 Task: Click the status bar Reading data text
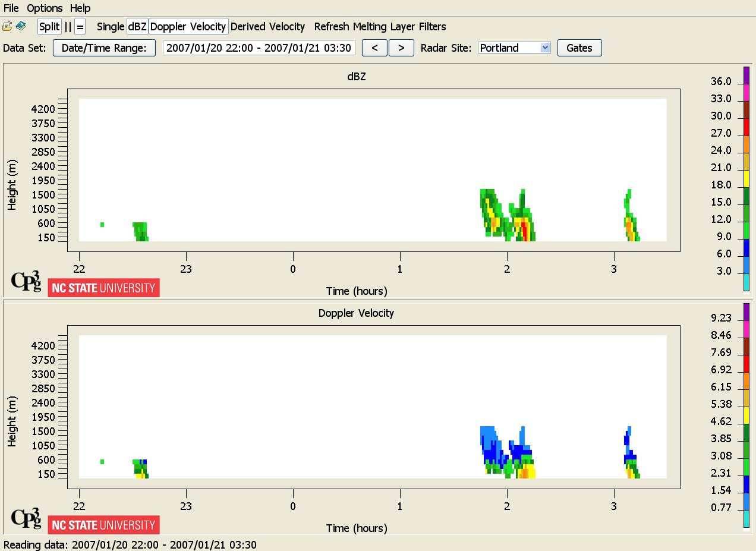coord(130,544)
